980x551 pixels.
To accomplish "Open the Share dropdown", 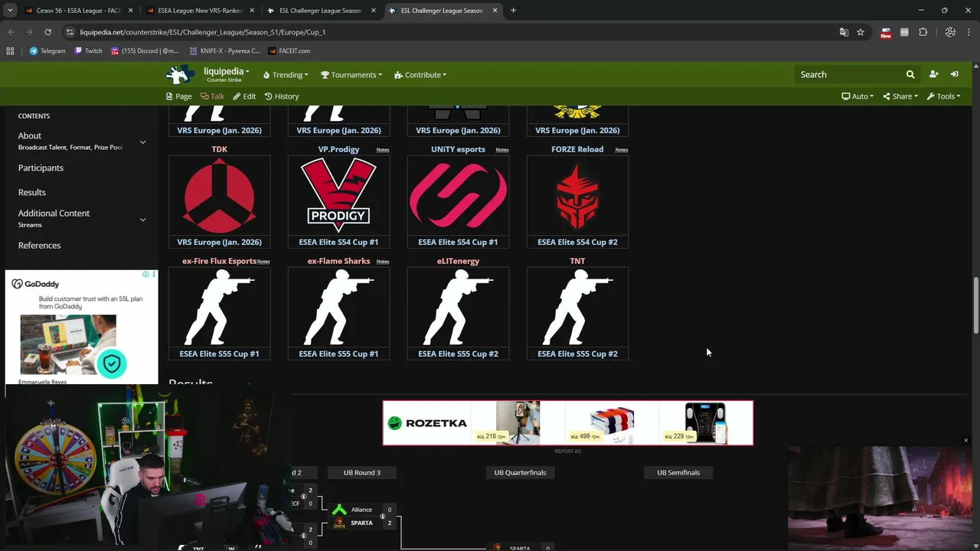I will [900, 96].
